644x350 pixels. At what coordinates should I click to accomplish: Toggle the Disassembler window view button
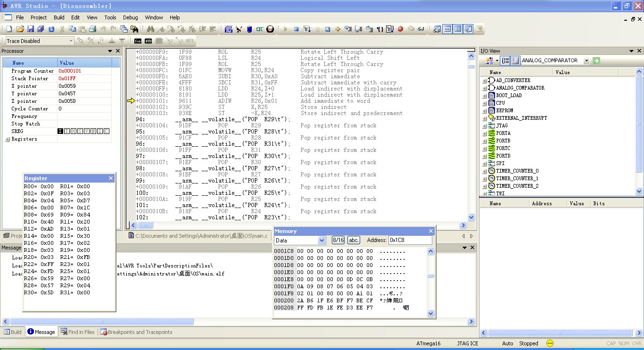[x=468, y=29]
